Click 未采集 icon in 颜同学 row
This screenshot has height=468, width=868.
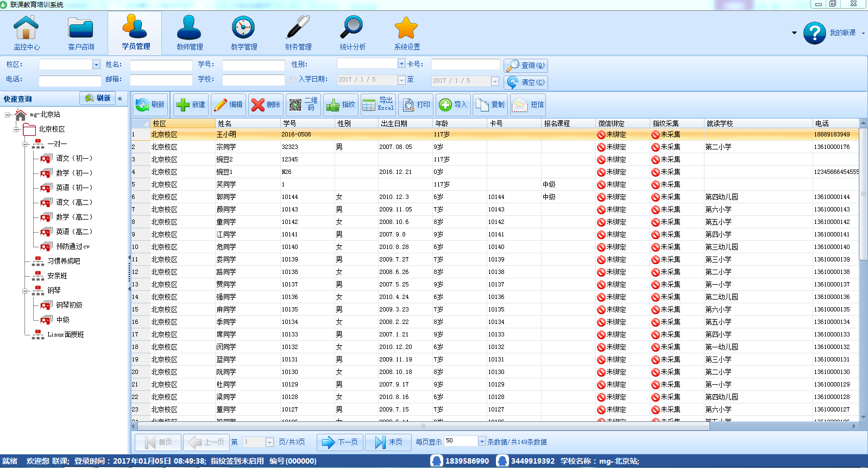tap(655, 209)
